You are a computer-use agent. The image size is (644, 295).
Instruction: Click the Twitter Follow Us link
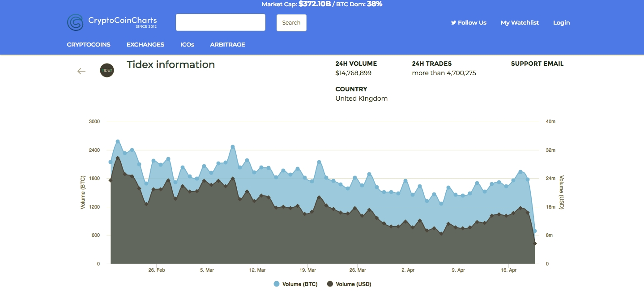click(469, 22)
